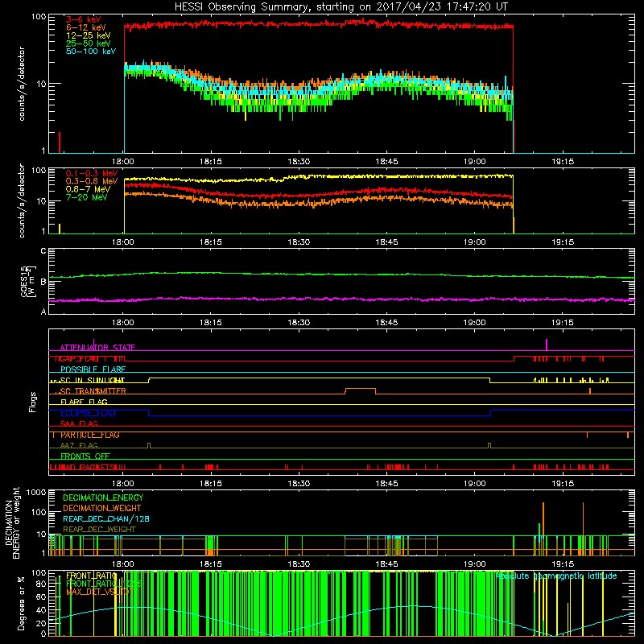Click the PARTICLE_FLAG label
This screenshot has width=644, height=644.
click(x=90, y=435)
